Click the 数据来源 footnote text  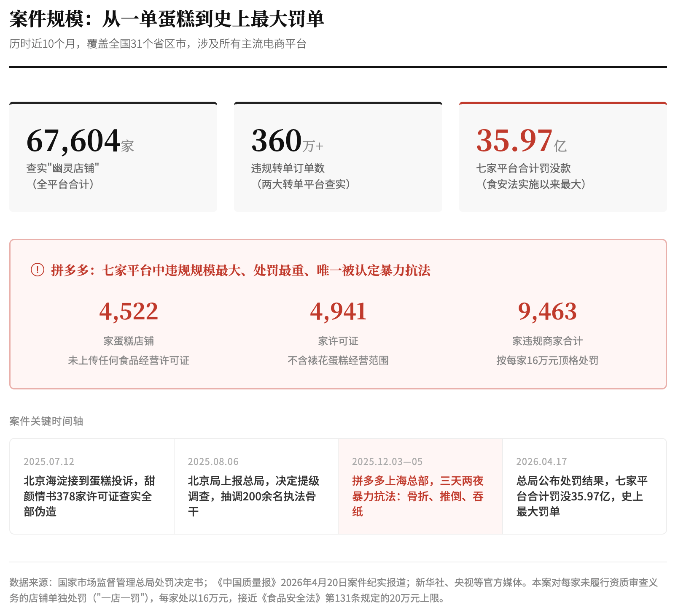[x=333, y=590]
